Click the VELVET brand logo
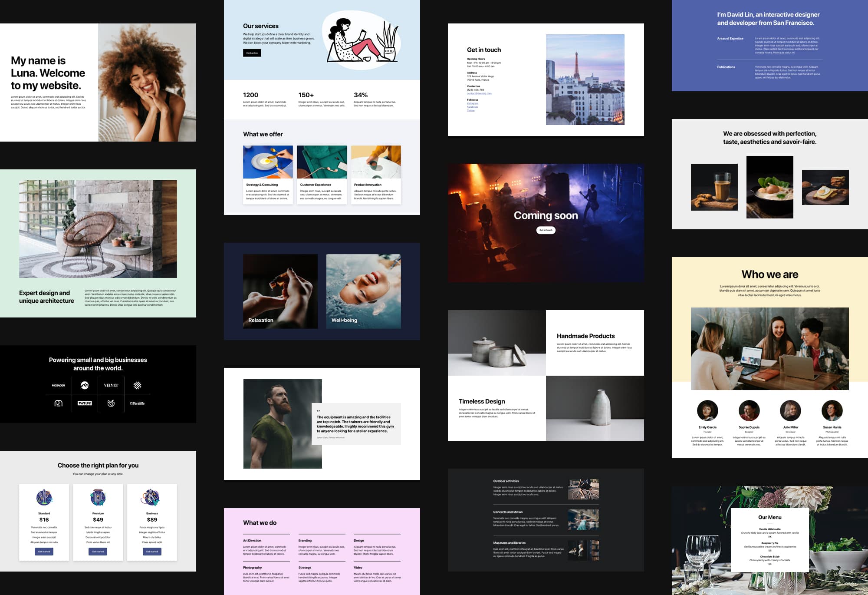The image size is (868, 595). pos(111,385)
